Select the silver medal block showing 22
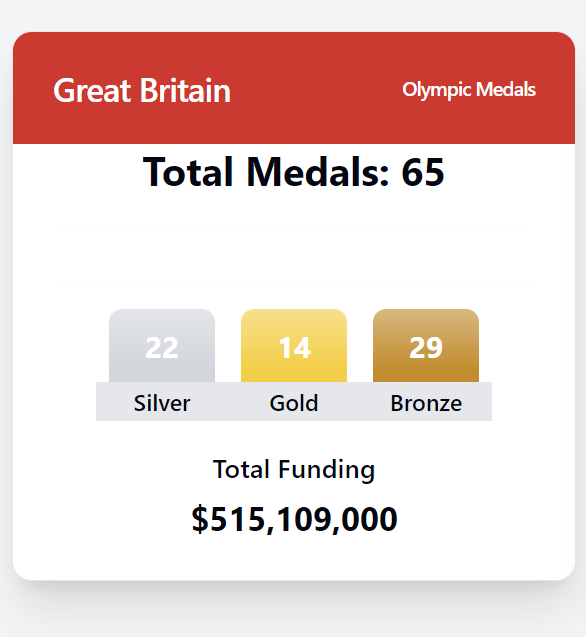This screenshot has height=637, width=586. click(x=162, y=346)
